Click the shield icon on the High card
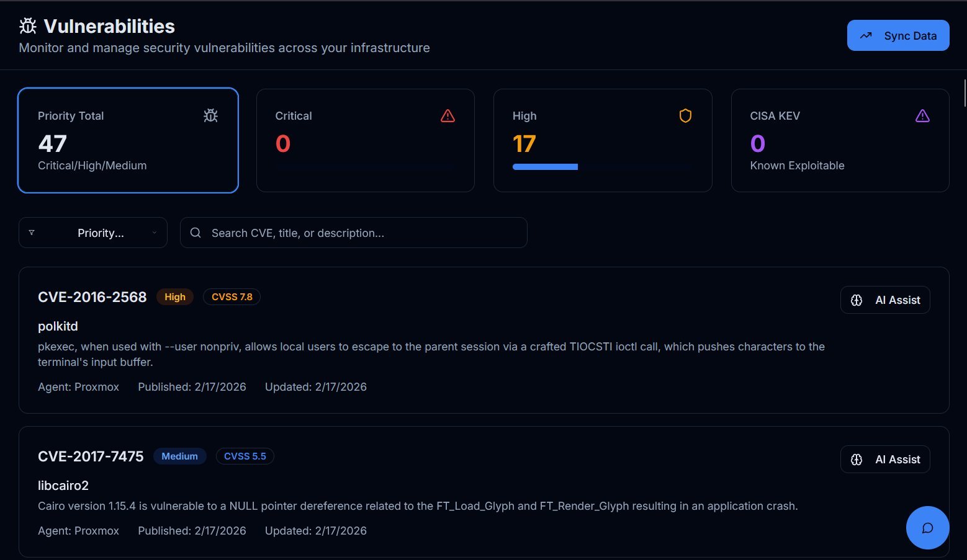 [x=685, y=115]
